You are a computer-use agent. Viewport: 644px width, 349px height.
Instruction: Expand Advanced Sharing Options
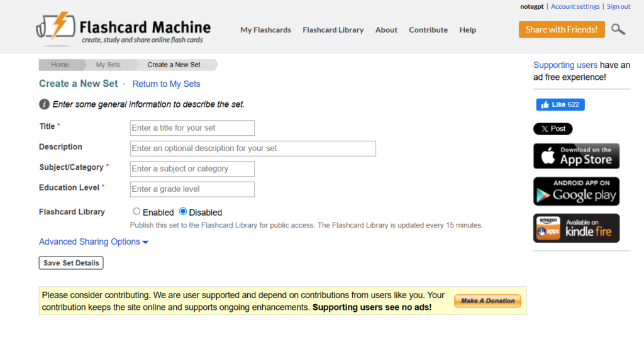pos(93,242)
